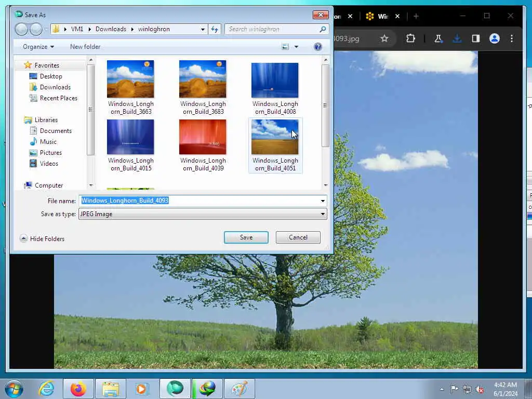Open the Organize dropdown menu
Viewport: 532px width, 399px height.
[38, 47]
